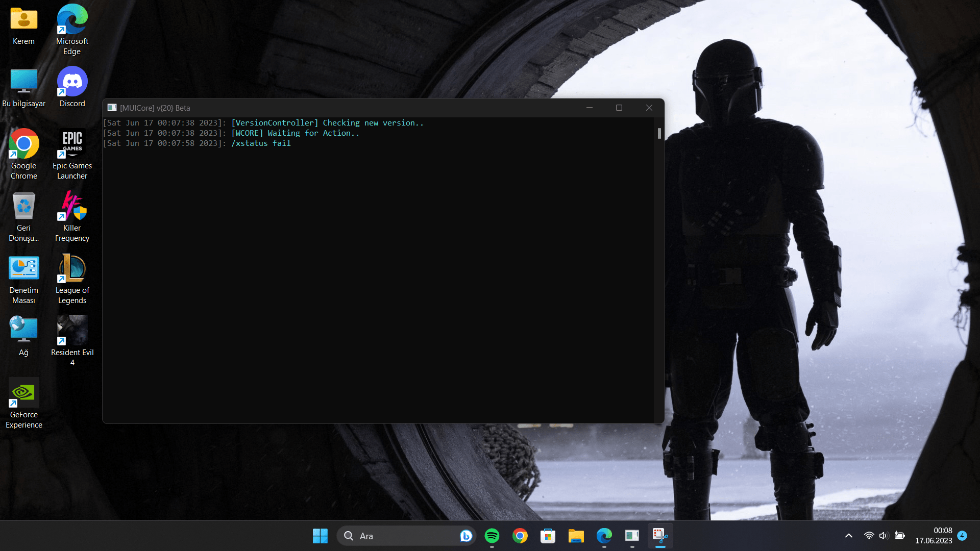Open Wi-Fi network settings in tray

click(x=869, y=536)
